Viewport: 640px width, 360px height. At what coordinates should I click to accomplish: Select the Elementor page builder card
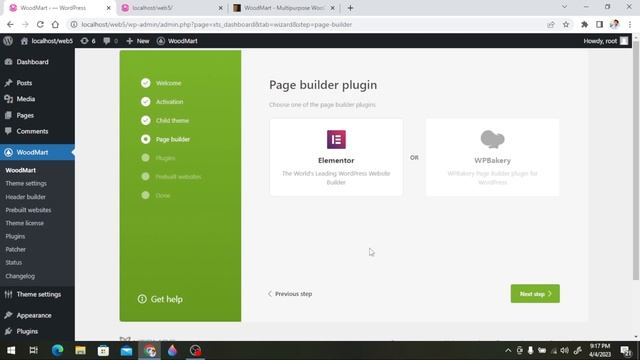click(x=336, y=157)
